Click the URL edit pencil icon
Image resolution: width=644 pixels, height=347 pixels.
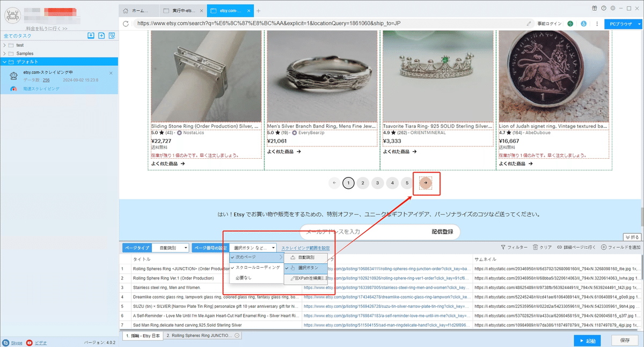click(529, 24)
